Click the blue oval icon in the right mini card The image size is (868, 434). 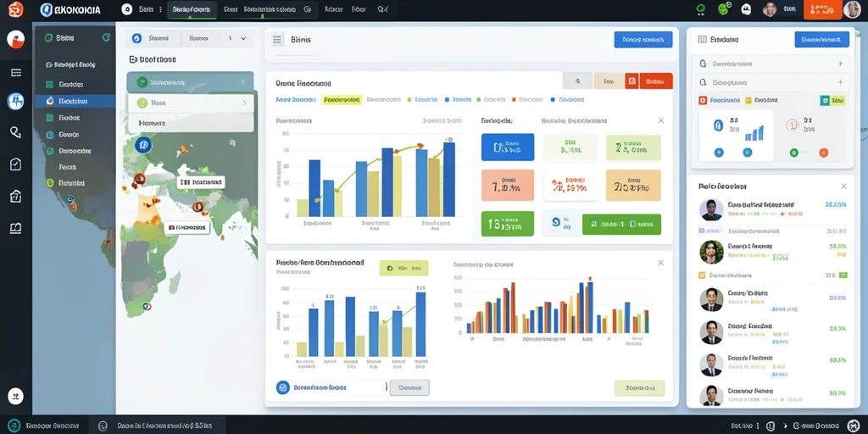(718, 125)
